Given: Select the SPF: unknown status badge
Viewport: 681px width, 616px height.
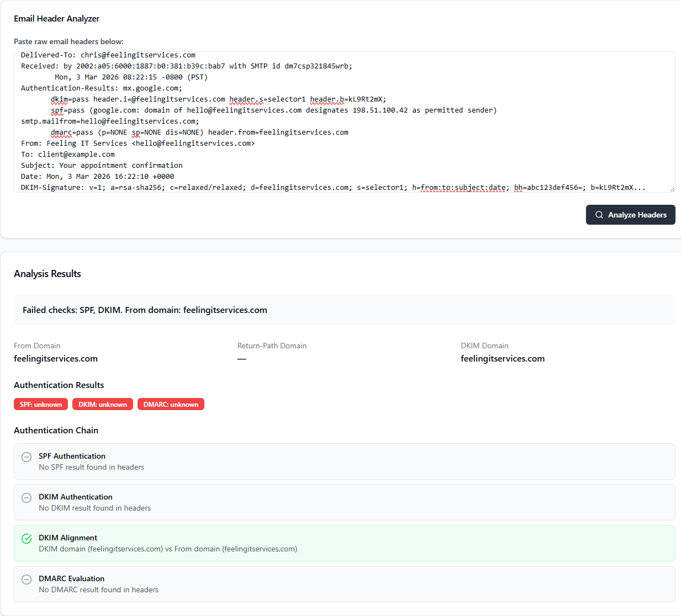Looking at the screenshot, I should tap(40, 404).
